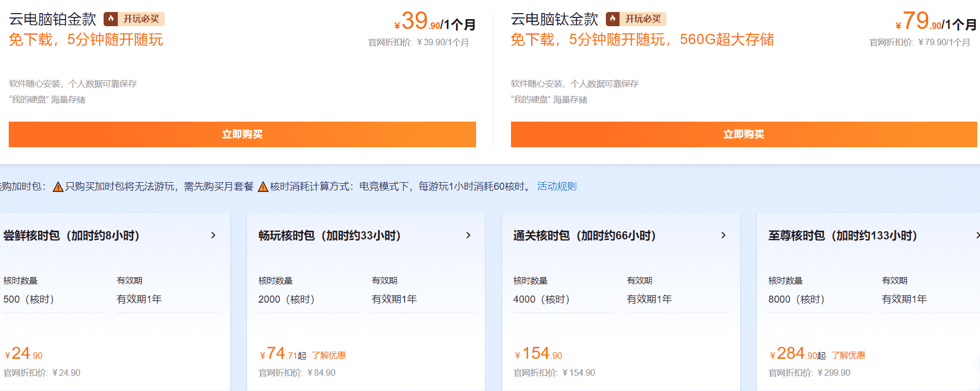Select the 开玩必买 badge on 铂金款
980x391 pixels.
click(x=141, y=19)
